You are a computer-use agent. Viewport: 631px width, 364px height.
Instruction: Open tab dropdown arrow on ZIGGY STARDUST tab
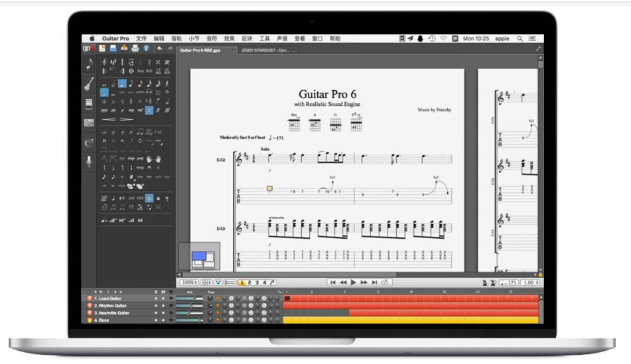click(295, 50)
